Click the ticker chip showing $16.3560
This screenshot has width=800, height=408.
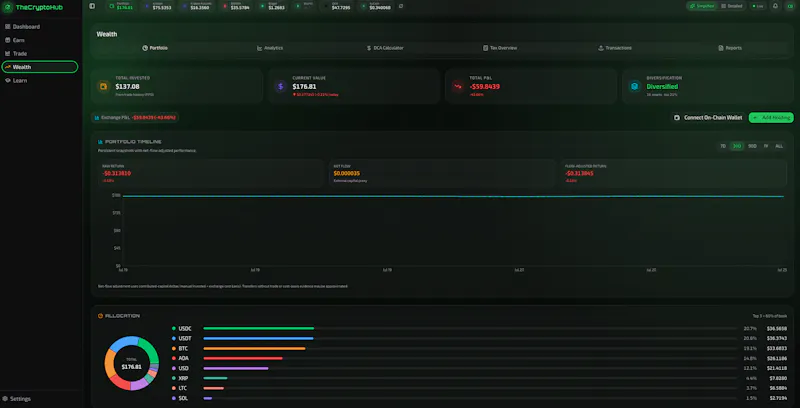(196, 6)
